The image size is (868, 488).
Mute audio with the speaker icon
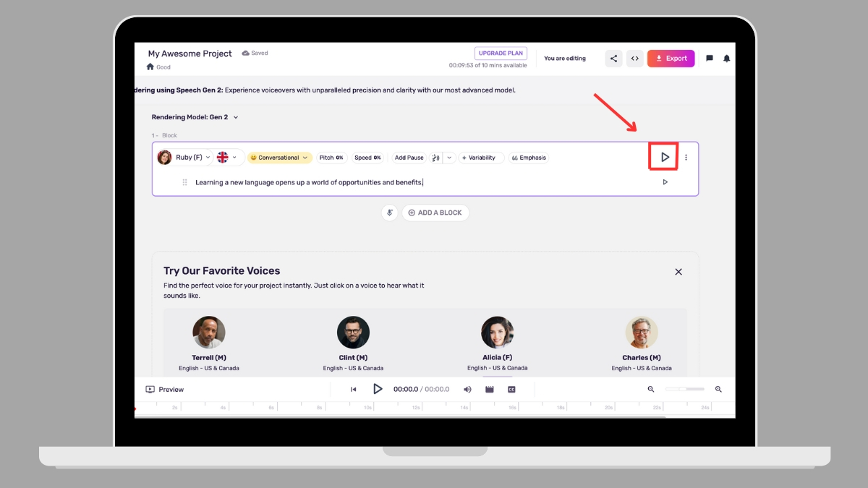[467, 389]
